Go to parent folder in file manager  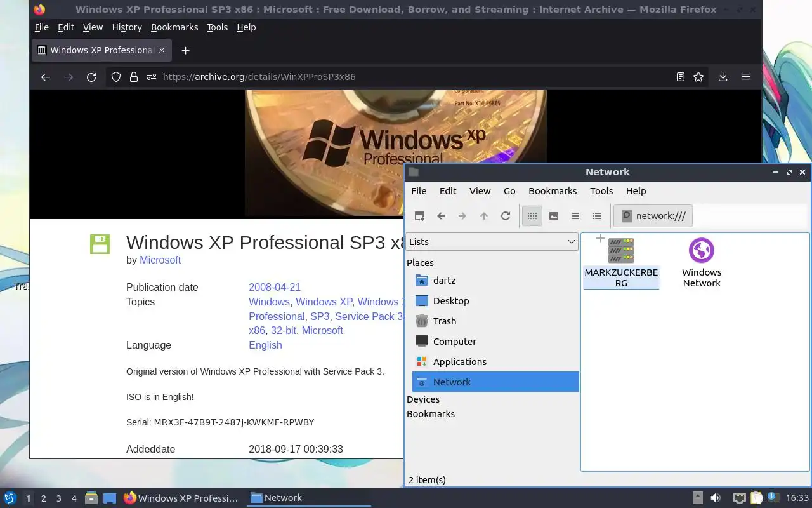[484, 216]
